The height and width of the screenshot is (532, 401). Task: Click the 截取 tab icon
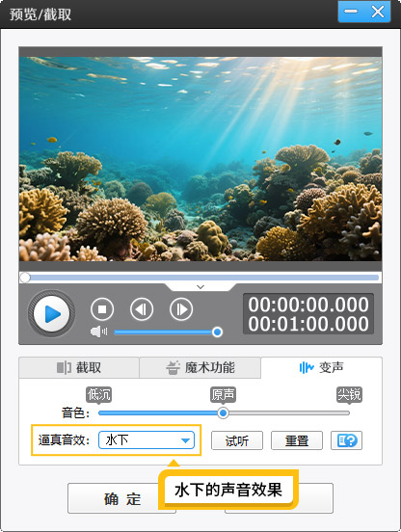[x=64, y=367]
